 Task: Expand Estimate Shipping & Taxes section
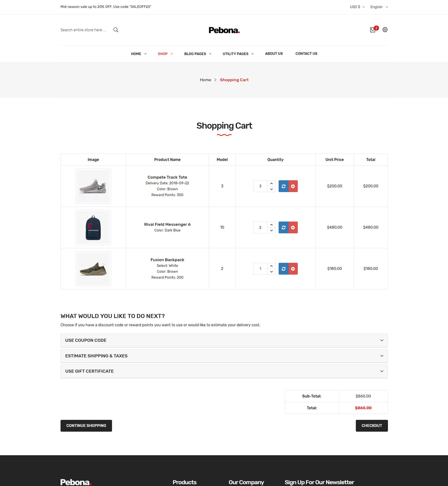pos(224,356)
